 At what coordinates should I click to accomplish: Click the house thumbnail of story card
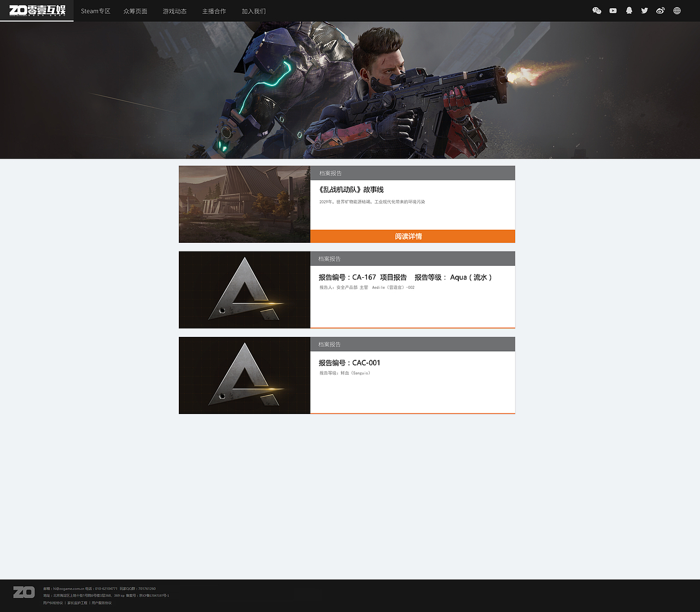coord(244,204)
